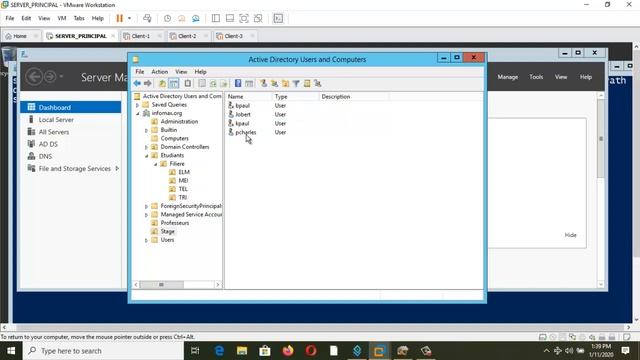Select the Stage organizational unit

(x=167, y=231)
